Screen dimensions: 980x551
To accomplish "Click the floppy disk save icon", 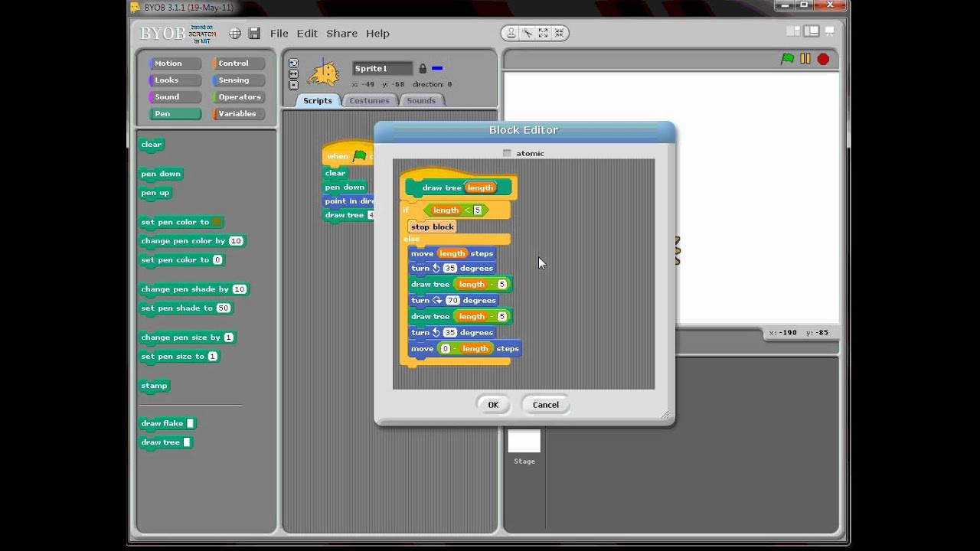I will click(x=254, y=34).
